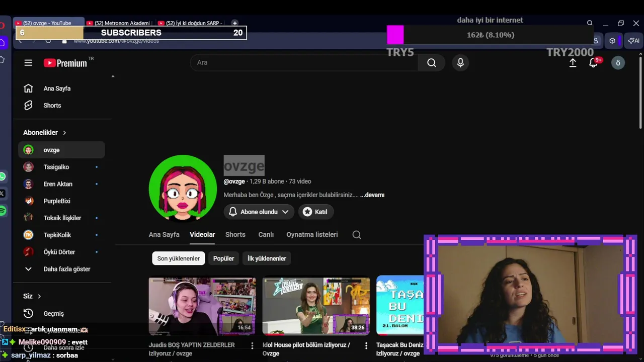Viewport: 644px width, 362px height.
Task: Open the Idol House pilot bölüm thumbnail
Action: coord(316,306)
